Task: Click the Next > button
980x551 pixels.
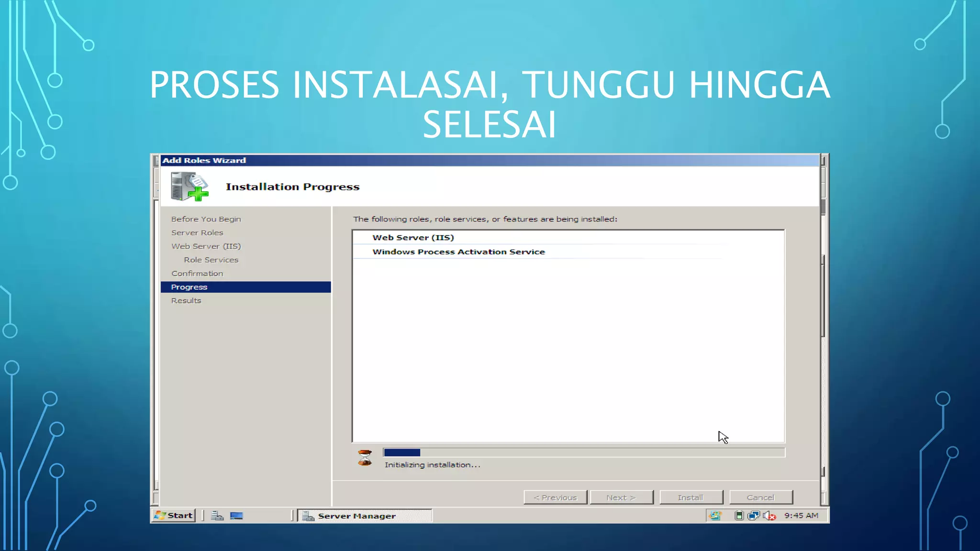Action: [622, 497]
